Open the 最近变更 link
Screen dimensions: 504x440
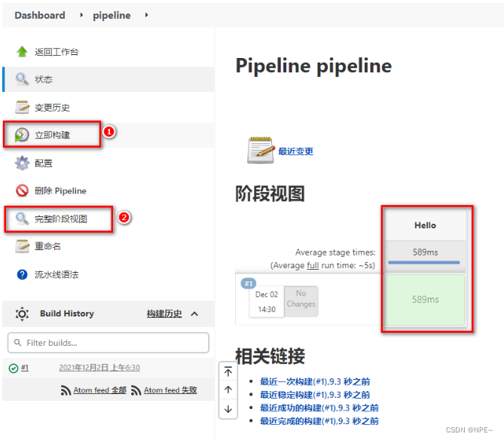coord(295,151)
